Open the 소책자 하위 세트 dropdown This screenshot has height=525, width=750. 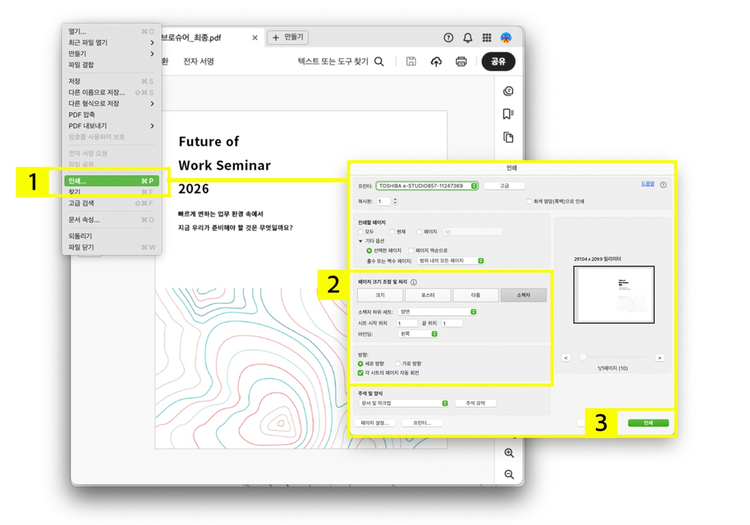click(437, 312)
